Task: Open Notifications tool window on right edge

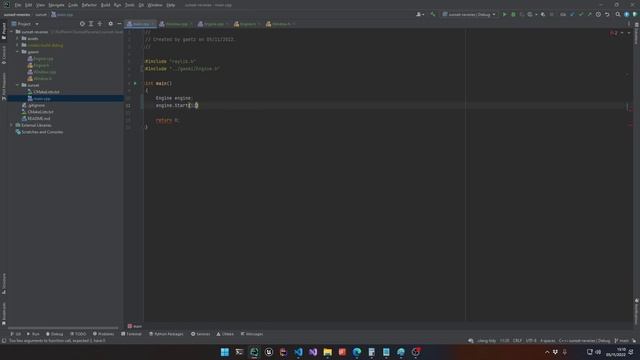Action: (636, 310)
